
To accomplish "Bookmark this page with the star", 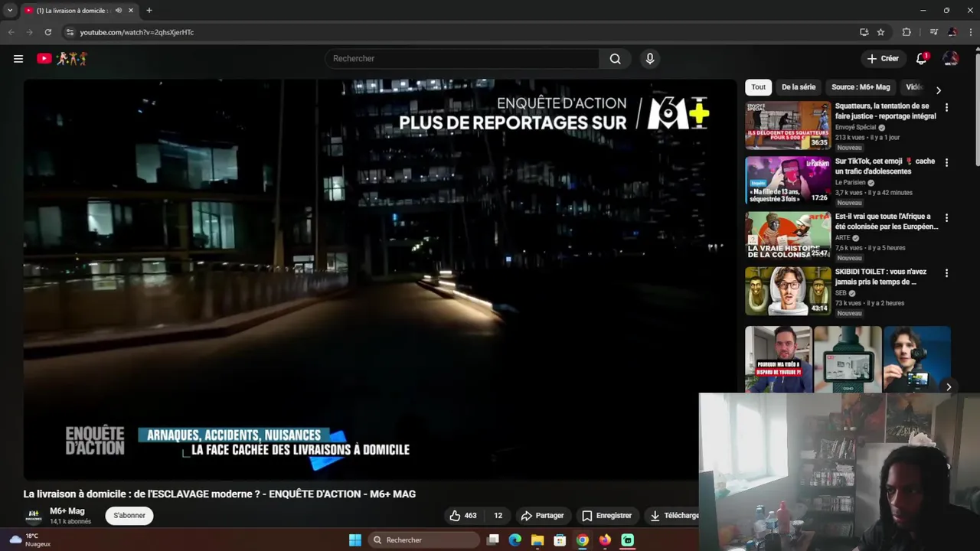I will (880, 32).
